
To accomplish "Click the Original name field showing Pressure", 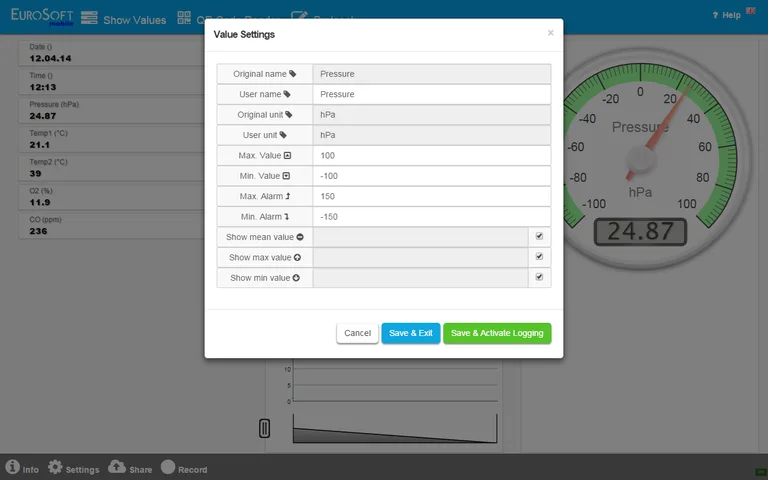I will coord(432,74).
